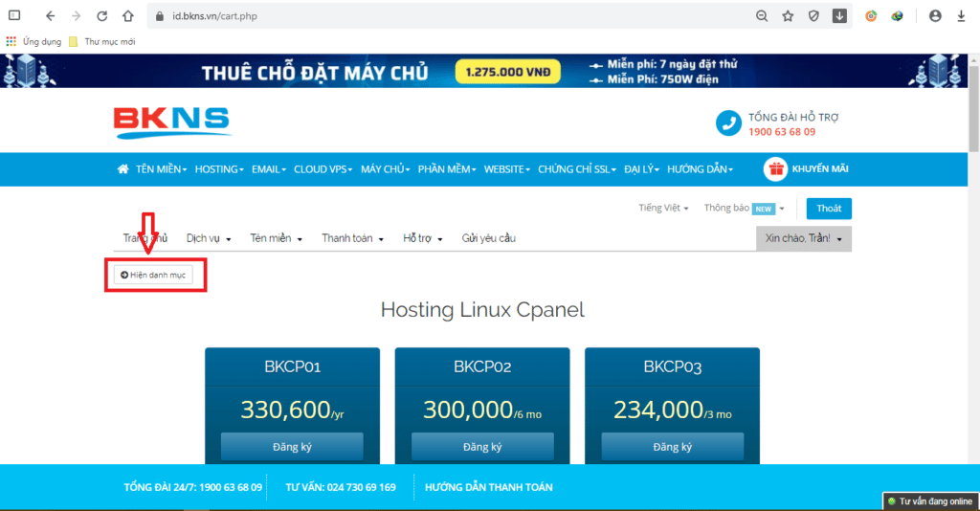Screen dimensions: 980x511
Task: Expand the Tên miền blue menu
Action: pyautogui.click(x=161, y=169)
